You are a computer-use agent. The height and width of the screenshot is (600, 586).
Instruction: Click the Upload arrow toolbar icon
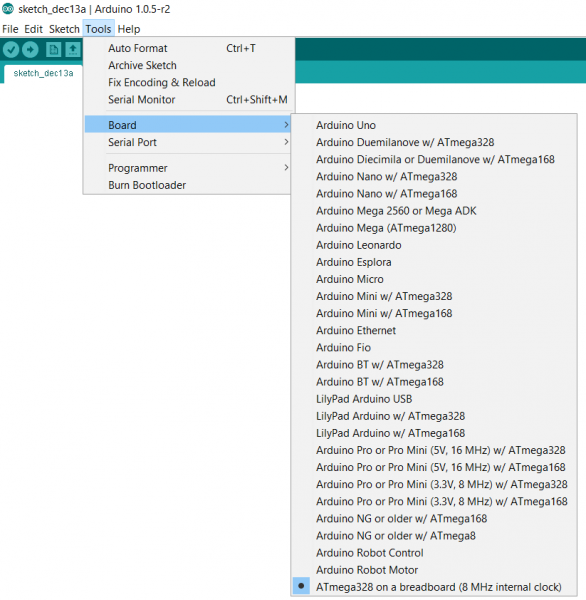tap(30, 49)
